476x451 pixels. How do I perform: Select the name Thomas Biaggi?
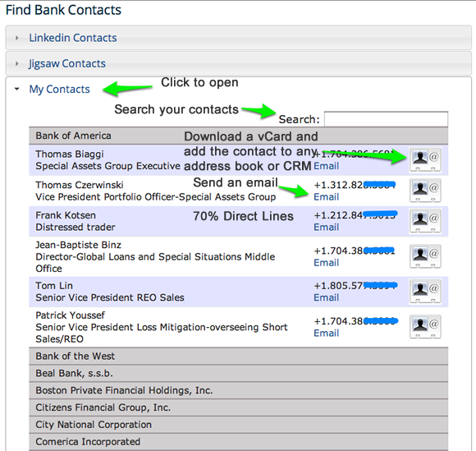(x=70, y=154)
